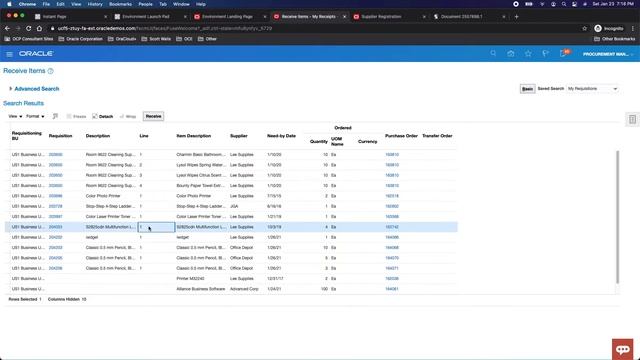Image resolution: width=640 pixels, height=360 pixels.
Task: Open the search icon in the Oracle header
Action: click(493, 53)
